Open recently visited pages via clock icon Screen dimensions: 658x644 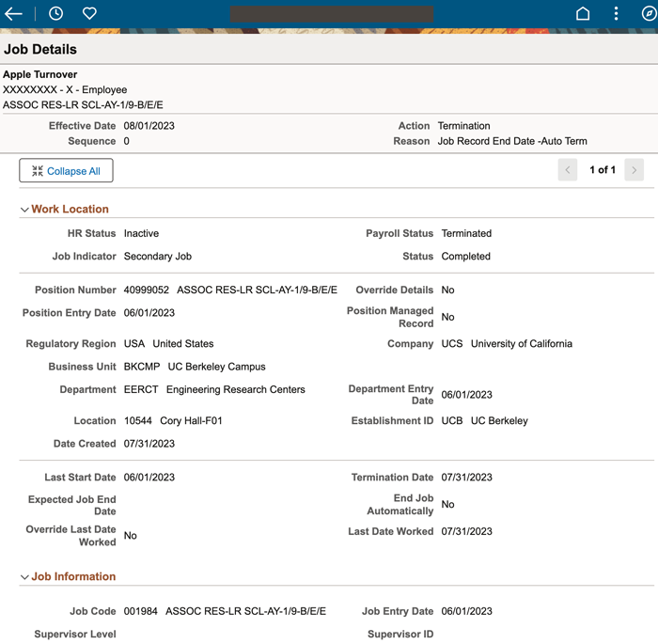[x=55, y=14]
